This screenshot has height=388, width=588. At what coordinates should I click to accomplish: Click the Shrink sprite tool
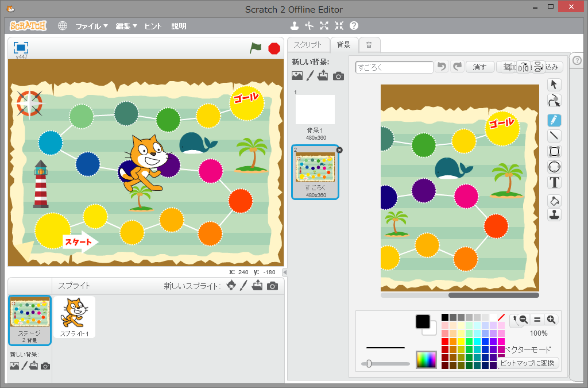click(x=339, y=25)
